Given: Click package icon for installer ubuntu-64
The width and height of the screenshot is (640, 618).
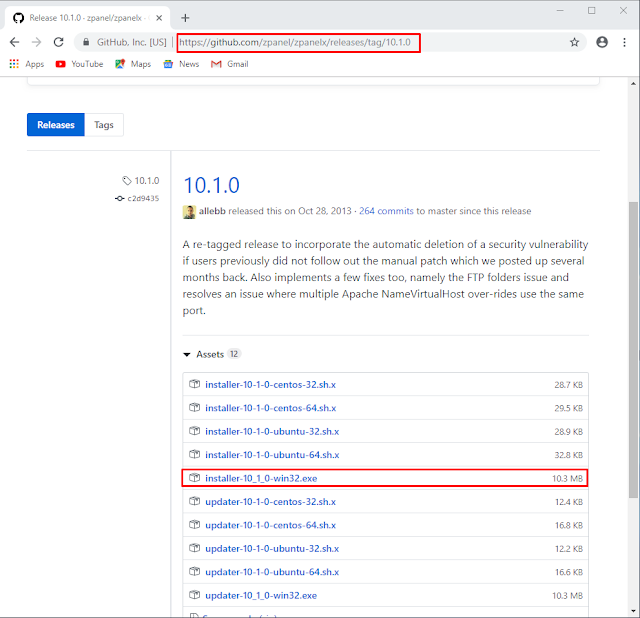Looking at the screenshot, I should point(195,454).
